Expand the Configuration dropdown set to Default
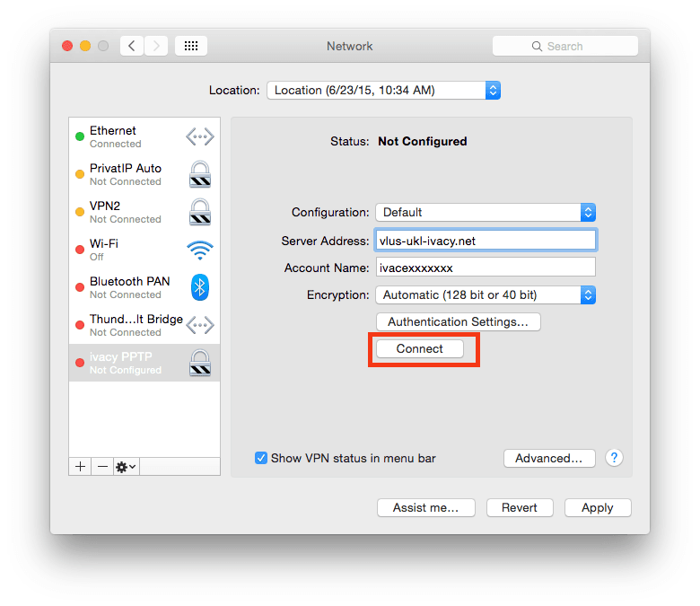This screenshot has height=606, width=700. (485, 213)
